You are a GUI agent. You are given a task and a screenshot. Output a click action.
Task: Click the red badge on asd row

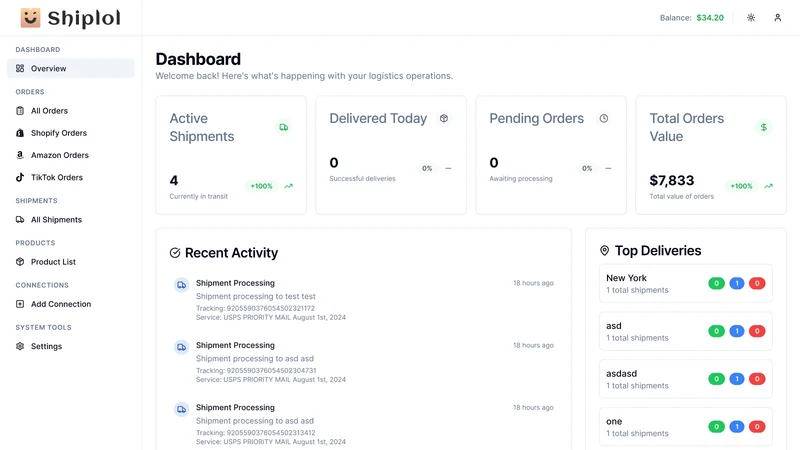pyautogui.click(x=757, y=331)
